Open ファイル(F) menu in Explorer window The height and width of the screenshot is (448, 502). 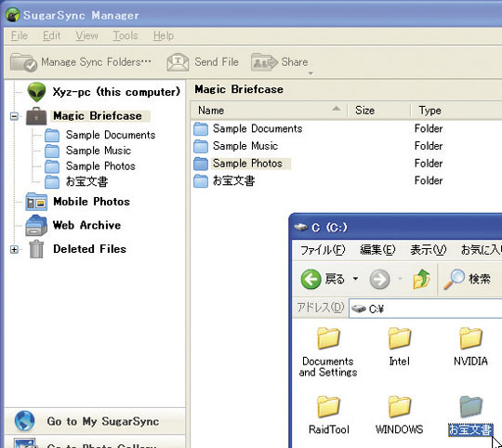pos(323,250)
